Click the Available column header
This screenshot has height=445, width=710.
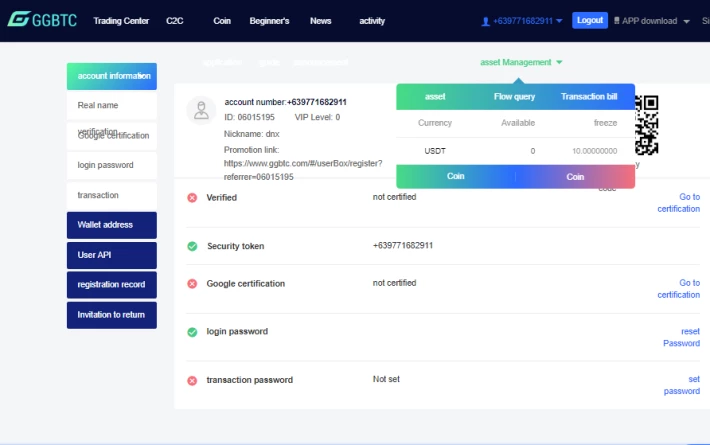pyautogui.click(x=518, y=123)
